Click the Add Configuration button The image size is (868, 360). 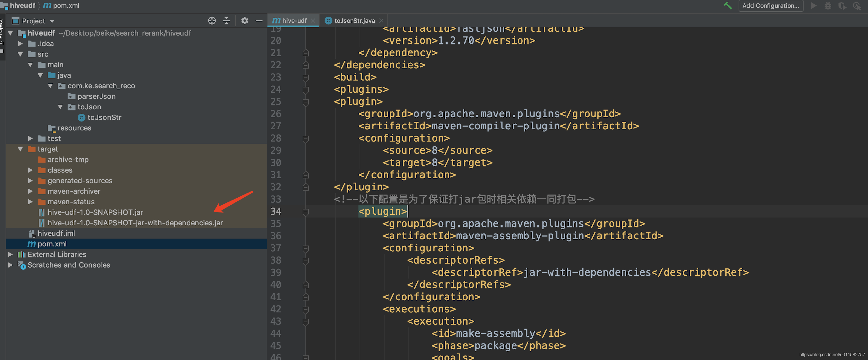771,6
